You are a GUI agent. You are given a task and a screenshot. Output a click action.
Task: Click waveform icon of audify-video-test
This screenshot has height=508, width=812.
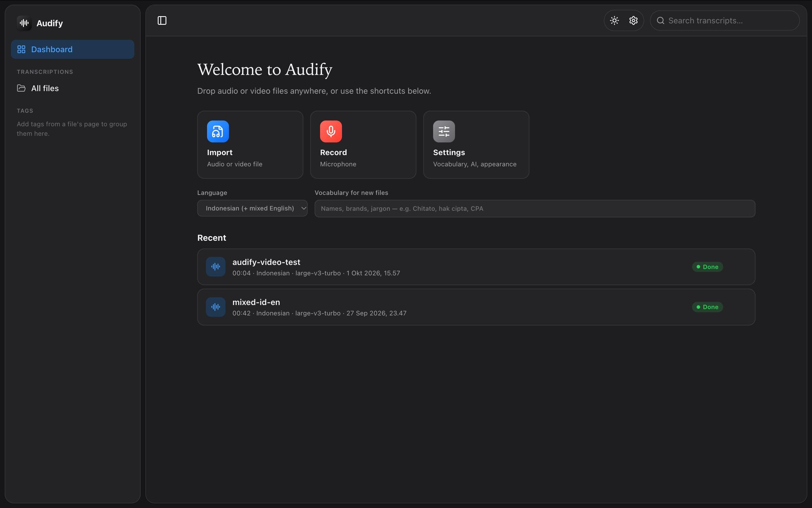click(216, 267)
